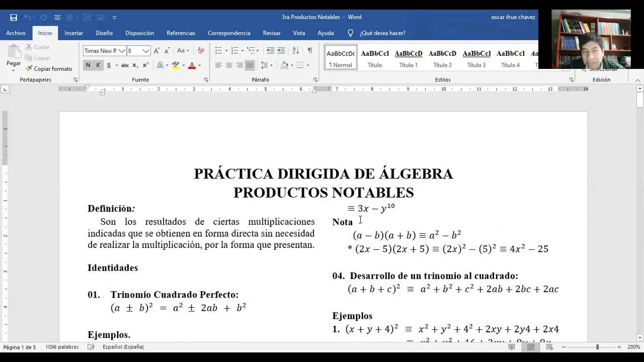Image resolution: width=644 pixels, height=362 pixels.
Task: Apply numbered list formatting
Action: pyautogui.click(x=234, y=51)
